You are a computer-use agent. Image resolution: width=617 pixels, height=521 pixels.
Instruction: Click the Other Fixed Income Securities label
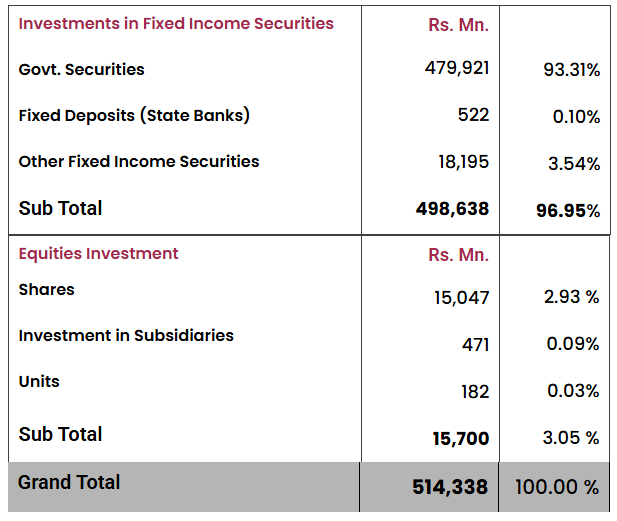(x=139, y=162)
